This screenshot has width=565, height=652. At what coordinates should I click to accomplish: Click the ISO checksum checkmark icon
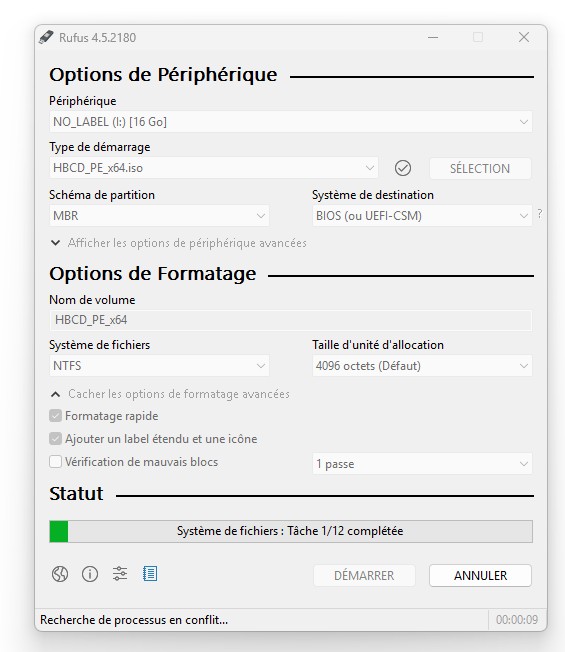[402, 168]
